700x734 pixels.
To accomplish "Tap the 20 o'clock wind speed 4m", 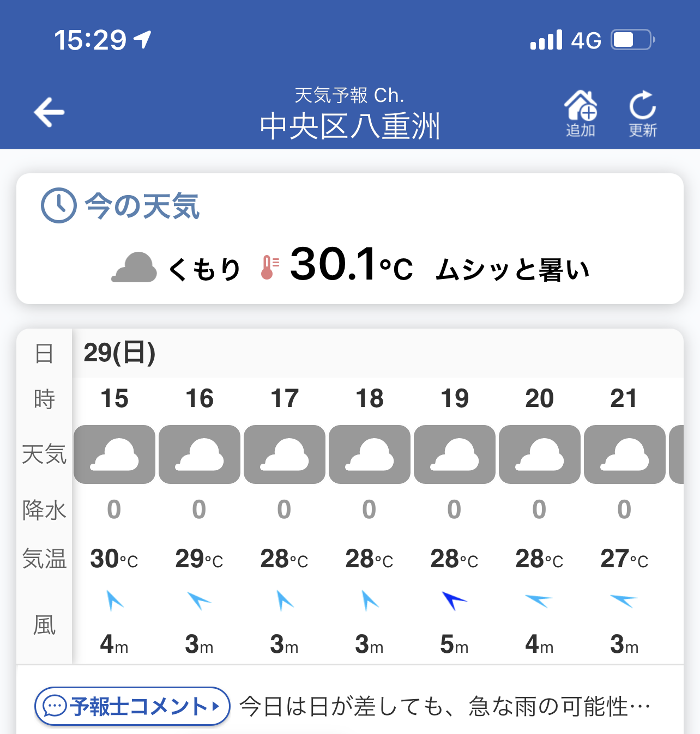I will pos(539,645).
